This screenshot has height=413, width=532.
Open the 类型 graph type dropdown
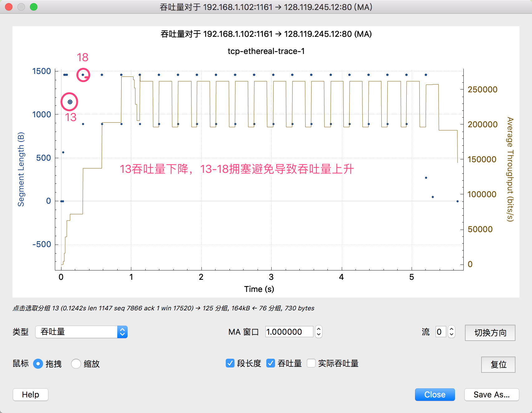81,332
